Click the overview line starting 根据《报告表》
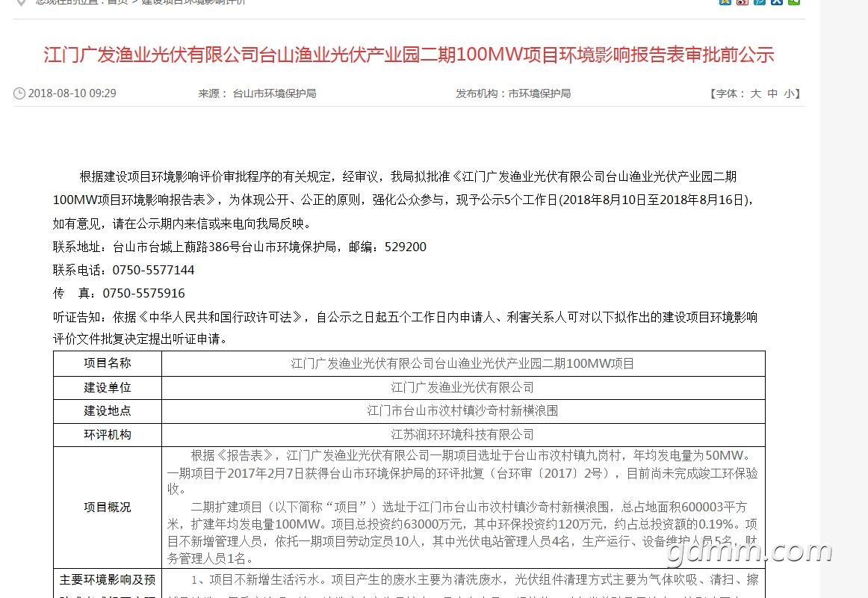Viewport: 868px width, 598px height. tap(471, 456)
